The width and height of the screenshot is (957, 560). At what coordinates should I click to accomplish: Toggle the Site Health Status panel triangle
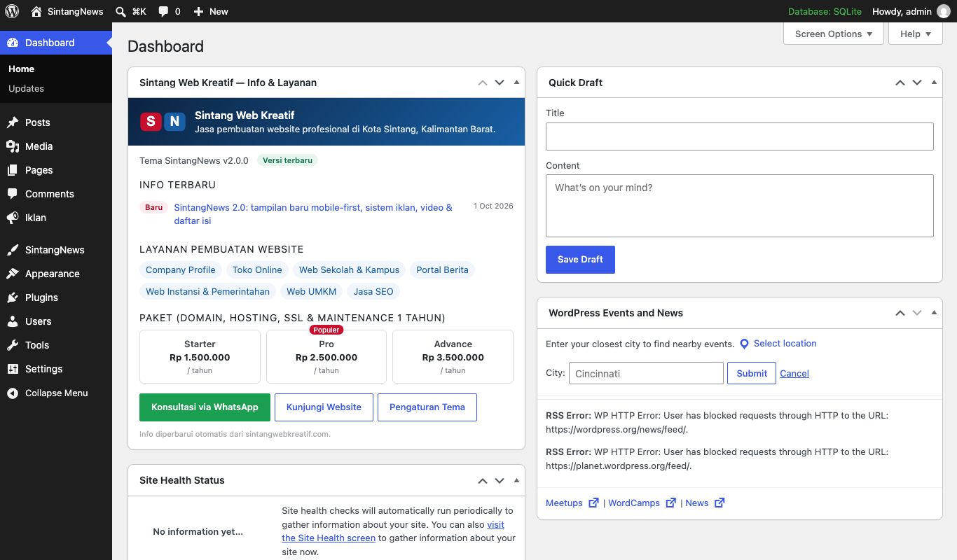[516, 480]
